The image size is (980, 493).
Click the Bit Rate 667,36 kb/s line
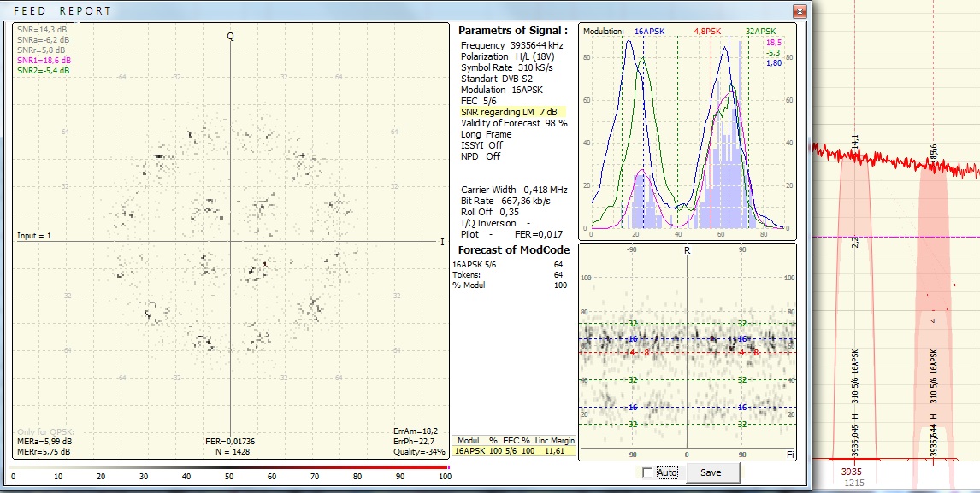click(505, 201)
